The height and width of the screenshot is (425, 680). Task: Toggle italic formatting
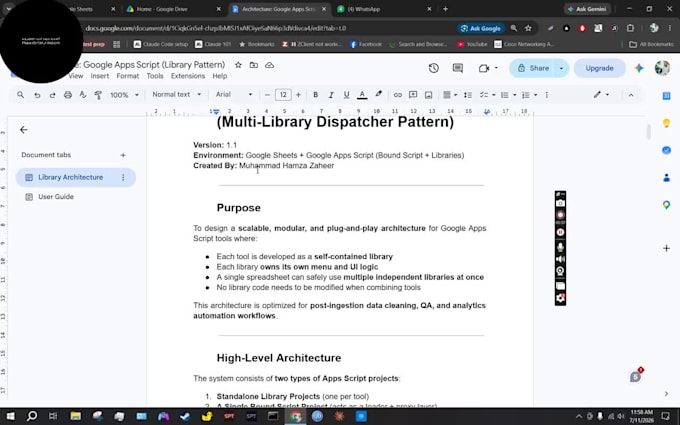point(331,95)
